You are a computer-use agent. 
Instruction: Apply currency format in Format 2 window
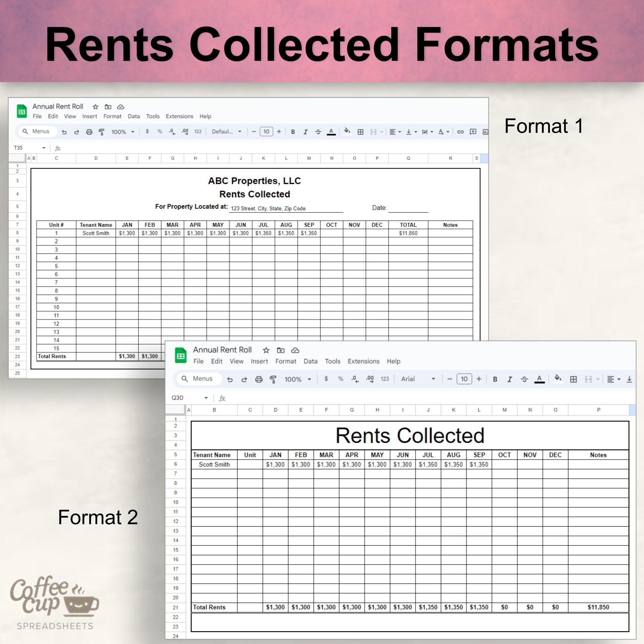pos(326,379)
